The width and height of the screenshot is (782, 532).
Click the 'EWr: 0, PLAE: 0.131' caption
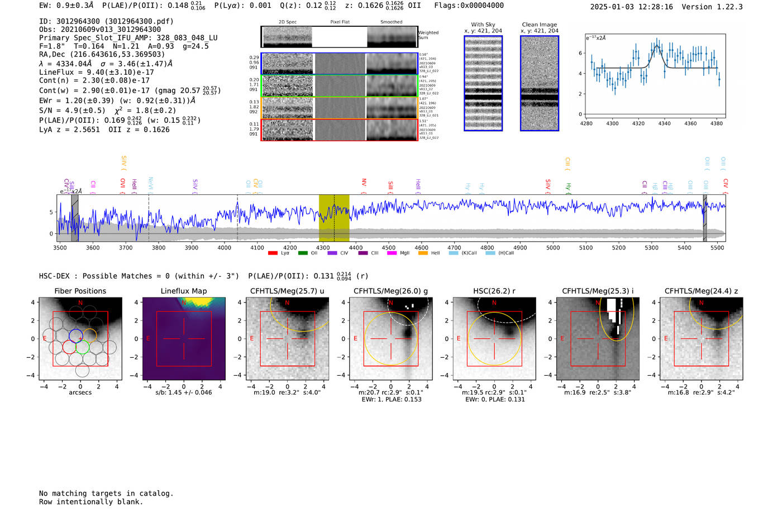(x=495, y=400)
